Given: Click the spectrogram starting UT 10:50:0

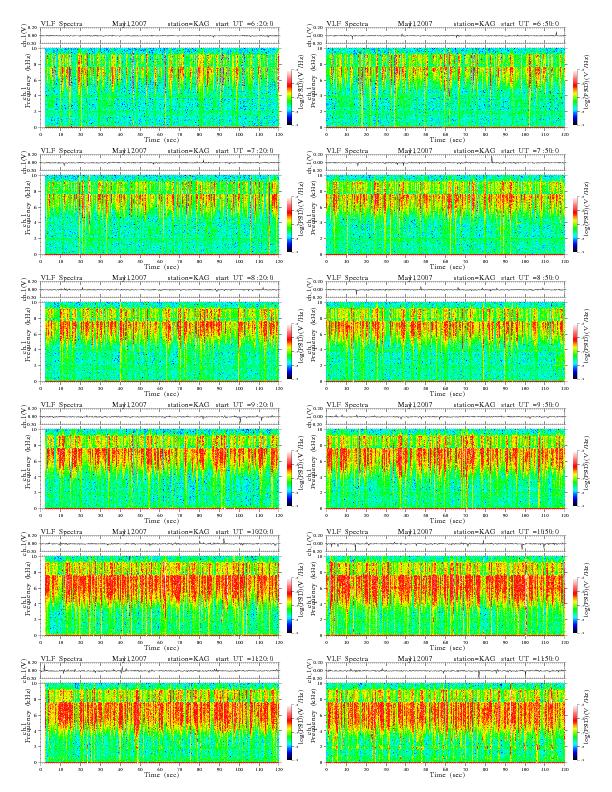Looking at the screenshot, I should [445, 596].
